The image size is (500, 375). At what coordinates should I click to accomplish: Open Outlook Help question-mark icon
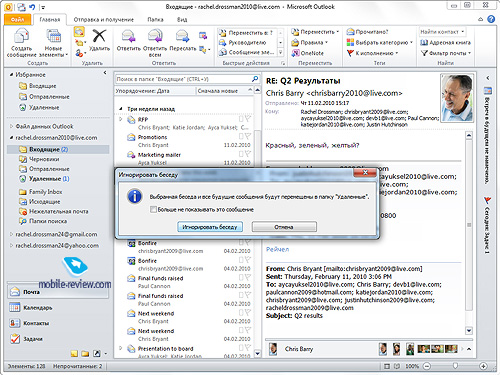[x=491, y=19]
